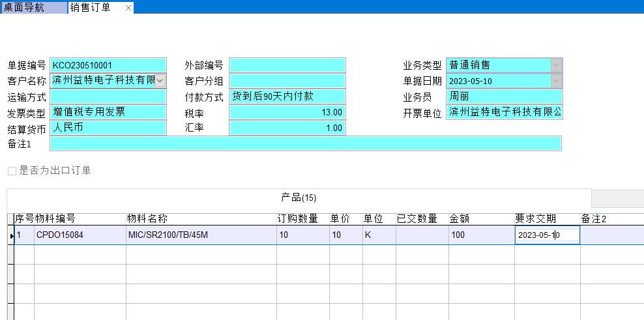Click the 备注1 text field

pyautogui.click(x=305, y=143)
